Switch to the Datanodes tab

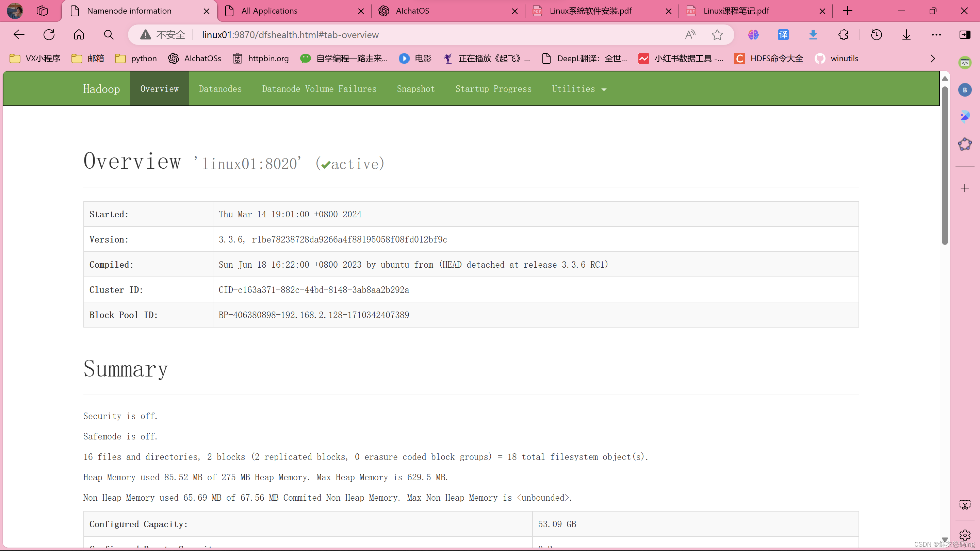coord(220,88)
